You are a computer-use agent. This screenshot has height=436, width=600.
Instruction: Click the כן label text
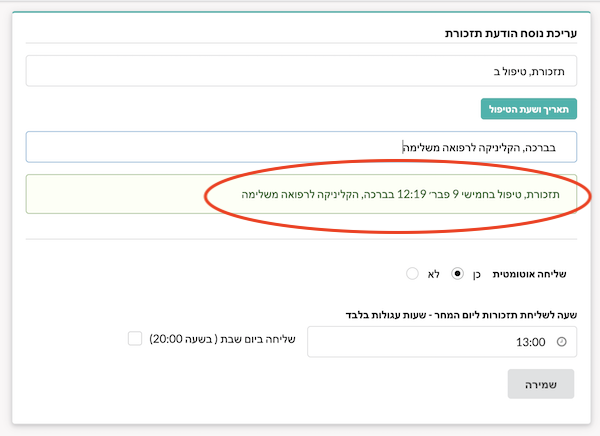tap(476, 275)
